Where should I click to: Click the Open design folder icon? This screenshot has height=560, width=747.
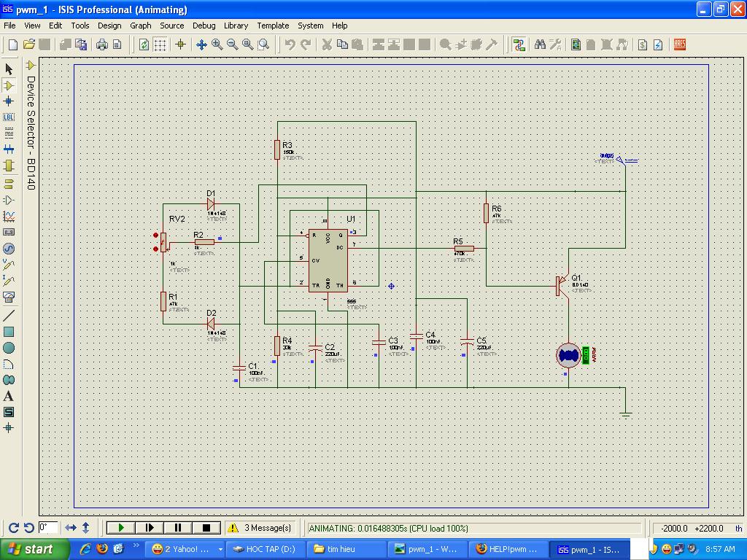(29, 44)
